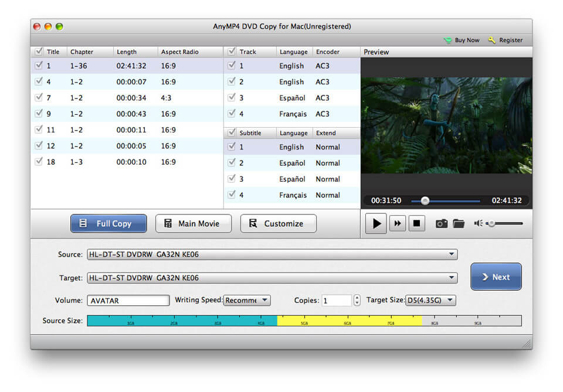The height and width of the screenshot is (392, 563).
Task: Click the shopping cart Buy Now icon
Action: point(447,40)
